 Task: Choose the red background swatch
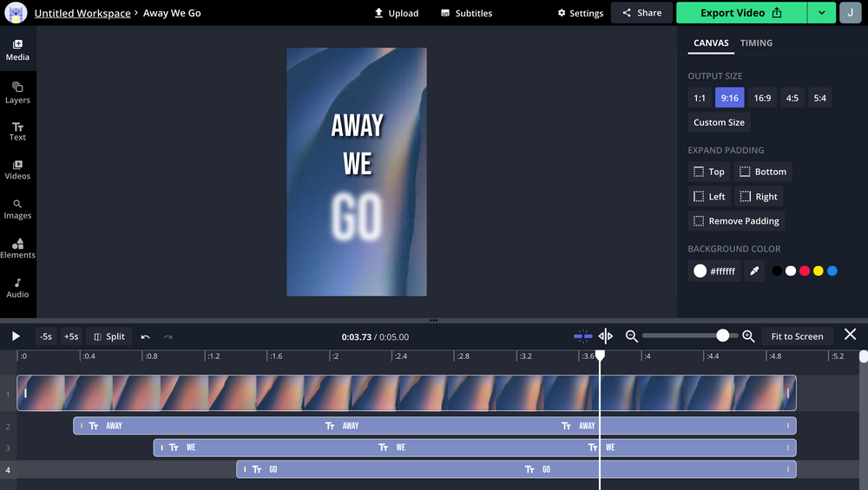805,271
